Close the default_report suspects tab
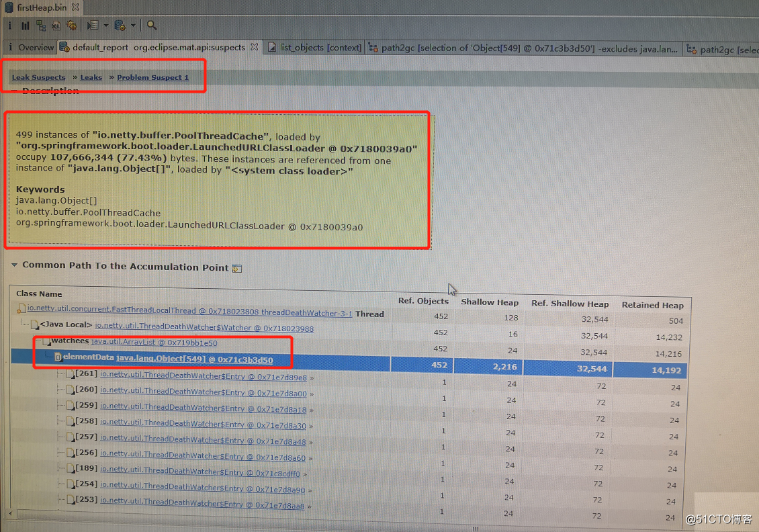The width and height of the screenshot is (759, 532). click(x=254, y=47)
